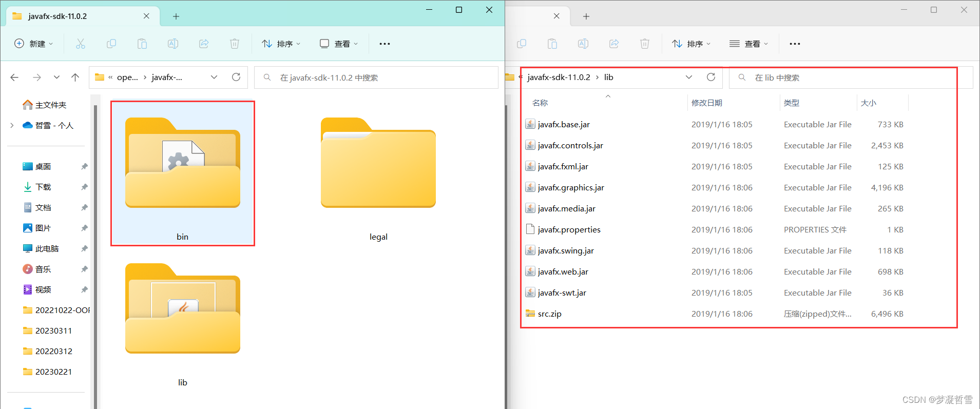Click Delete trash icon in javafx-sdk-11.0.2 window
The image size is (980, 409).
tap(235, 44)
